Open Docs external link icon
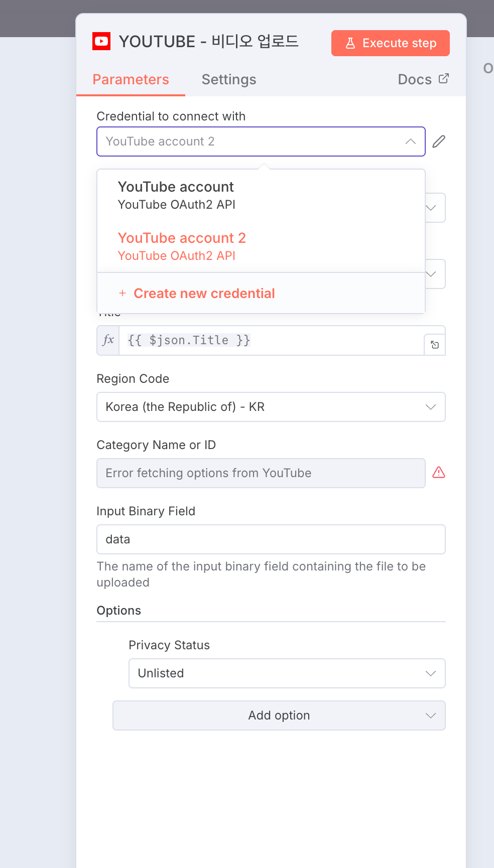This screenshot has height=868, width=494. (x=444, y=79)
